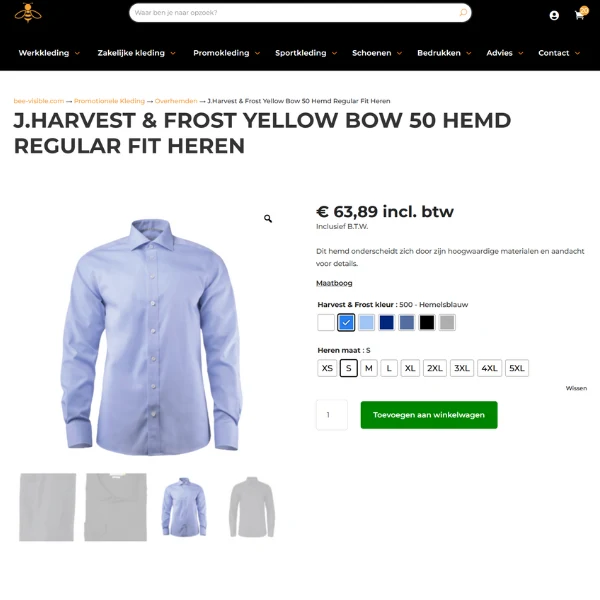
Task: Click the quantity input field
Action: tap(332, 415)
